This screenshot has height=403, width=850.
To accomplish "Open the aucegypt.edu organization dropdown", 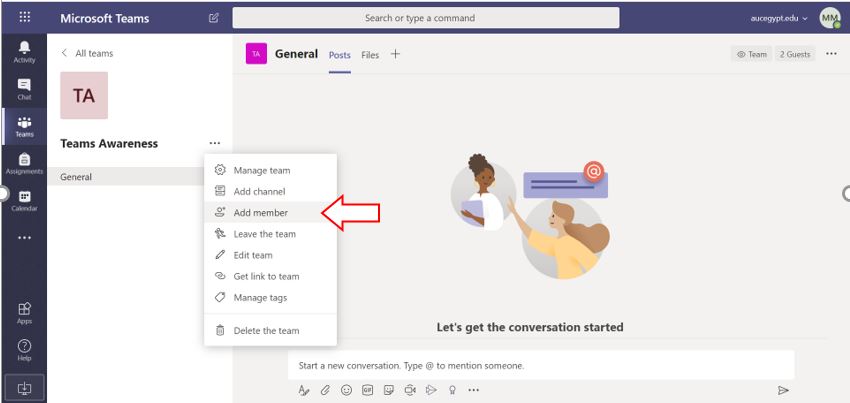I will (779, 18).
